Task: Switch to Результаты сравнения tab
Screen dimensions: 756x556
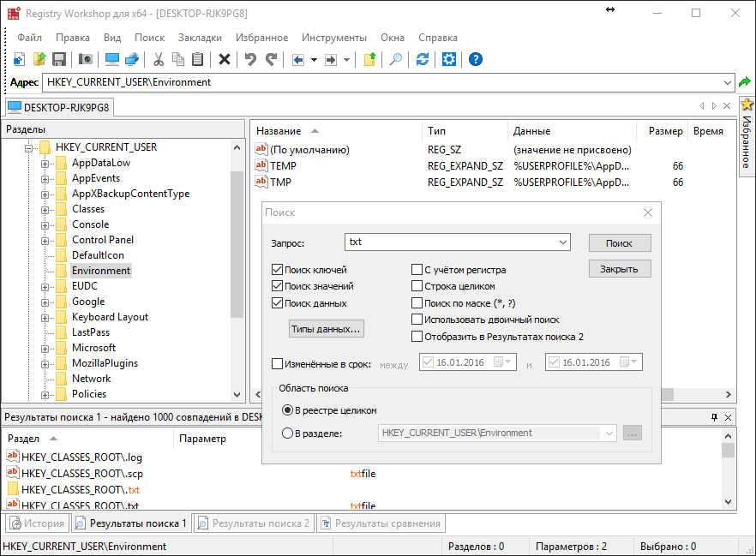Action: click(381, 523)
